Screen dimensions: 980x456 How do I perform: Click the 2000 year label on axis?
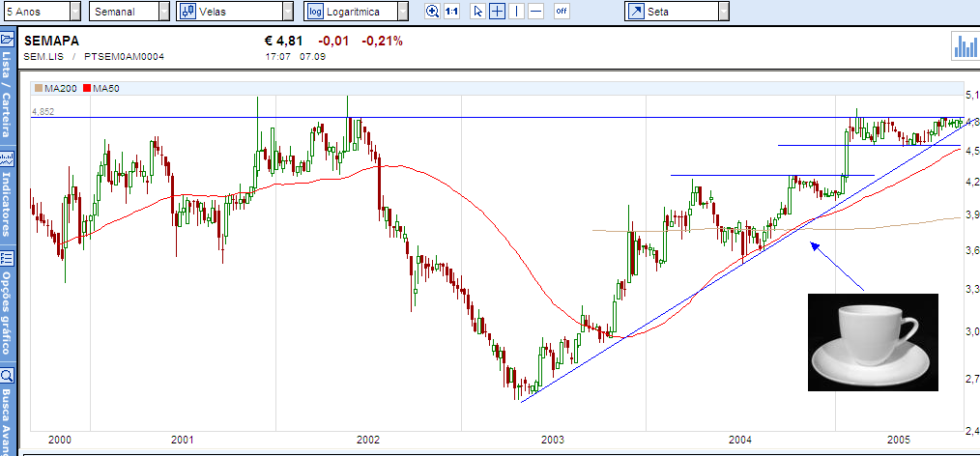[x=59, y=440]
